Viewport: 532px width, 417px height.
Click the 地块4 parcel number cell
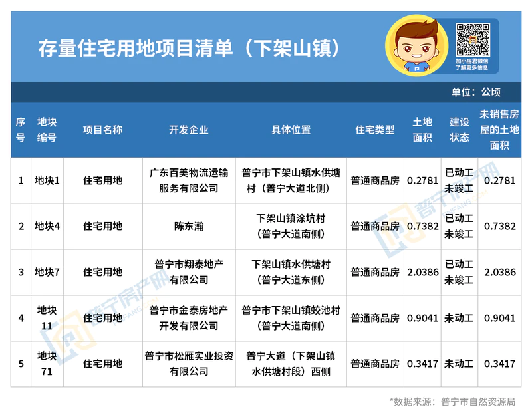point(47,226)
